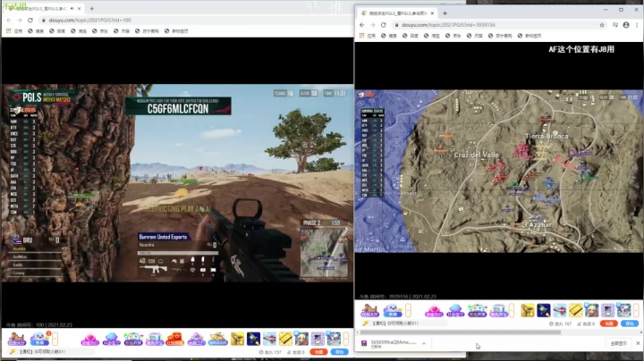Screen dimensions: 644x361
Task: Open the 应用 apps bookmark in the left window
Action: [x=14, y=30]
